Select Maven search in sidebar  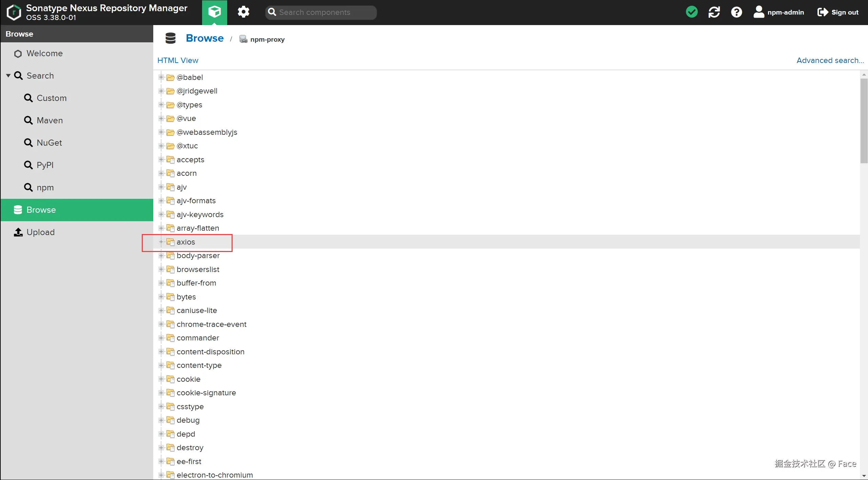coord(50,120)
